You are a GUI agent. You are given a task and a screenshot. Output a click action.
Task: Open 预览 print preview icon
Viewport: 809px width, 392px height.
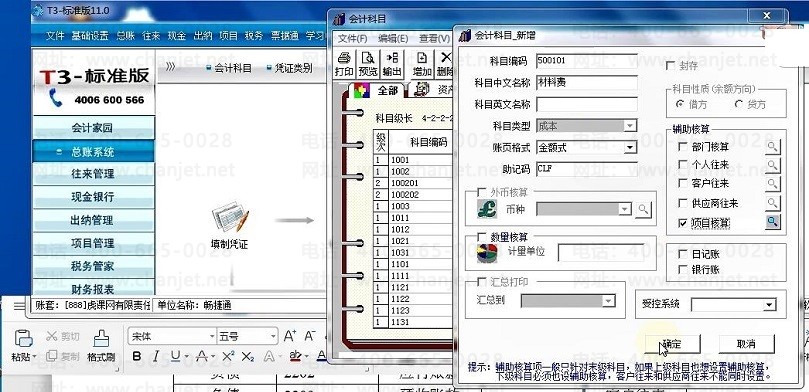tap(368, 64)
